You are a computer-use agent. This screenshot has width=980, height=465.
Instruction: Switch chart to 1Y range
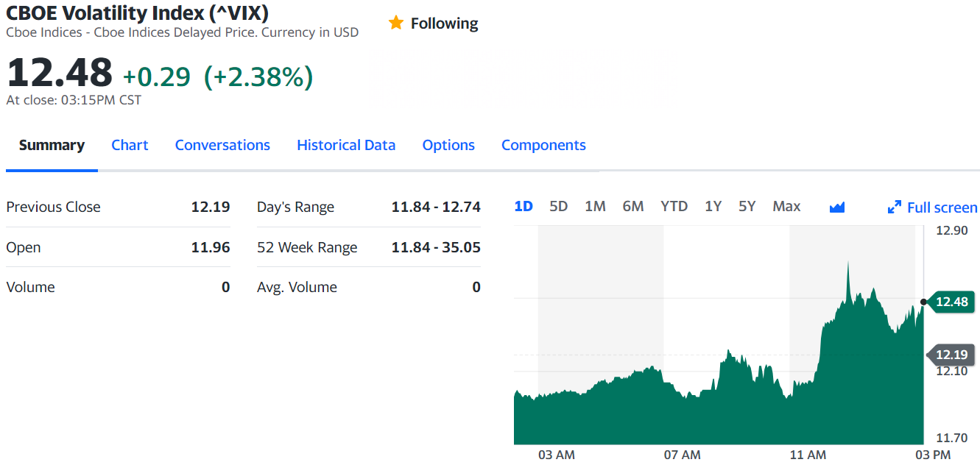point(713,207)
